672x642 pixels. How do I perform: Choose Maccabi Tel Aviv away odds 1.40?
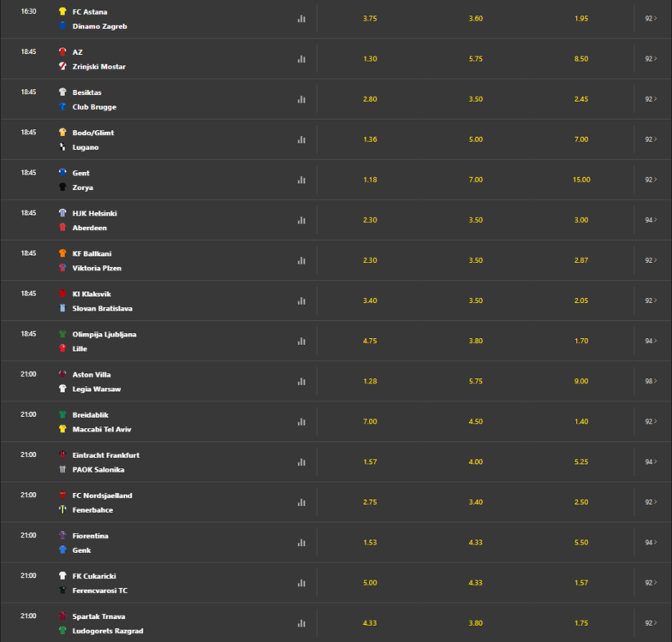click(581, 421)
